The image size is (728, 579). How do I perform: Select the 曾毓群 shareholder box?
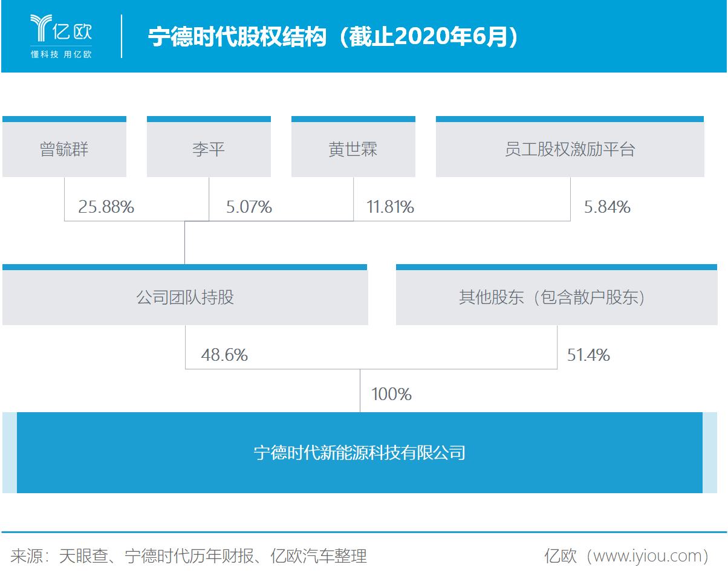pos(65,148)
